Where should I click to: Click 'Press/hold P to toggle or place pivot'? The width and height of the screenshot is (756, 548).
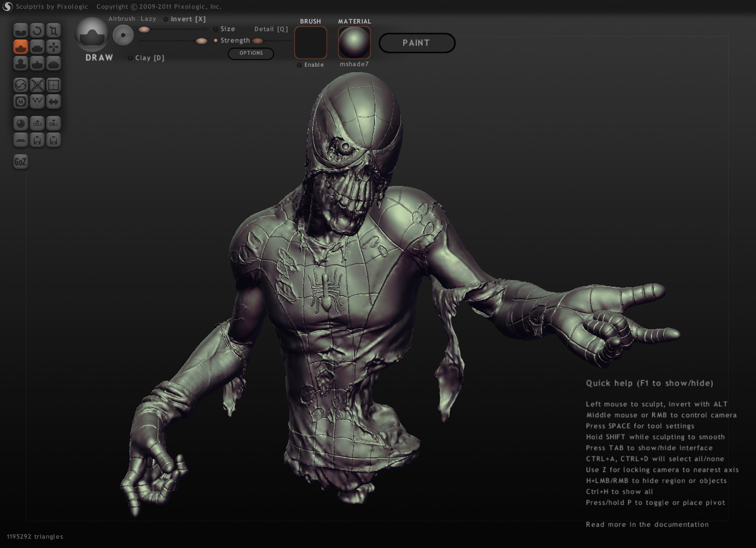(655, 503)
